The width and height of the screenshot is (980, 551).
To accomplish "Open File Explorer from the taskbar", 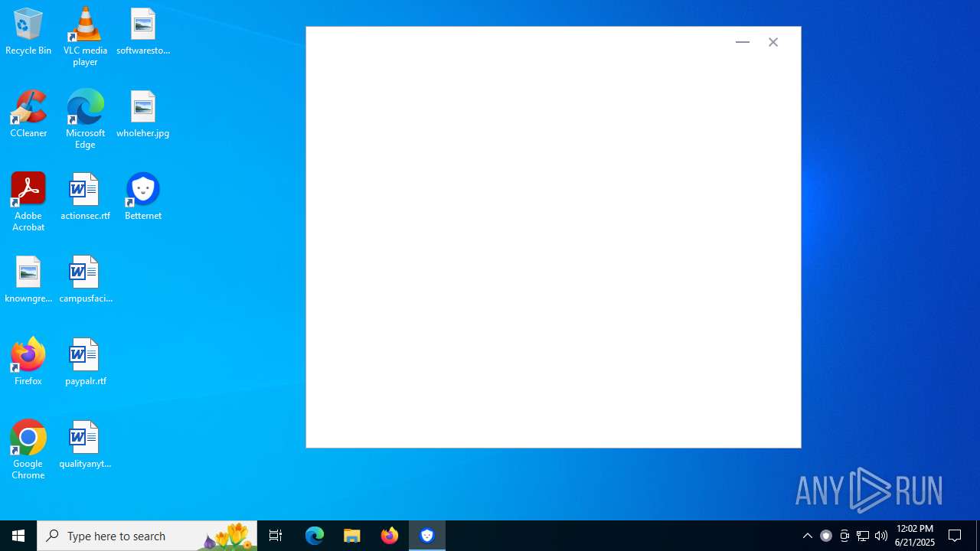I will pos(352,536).
